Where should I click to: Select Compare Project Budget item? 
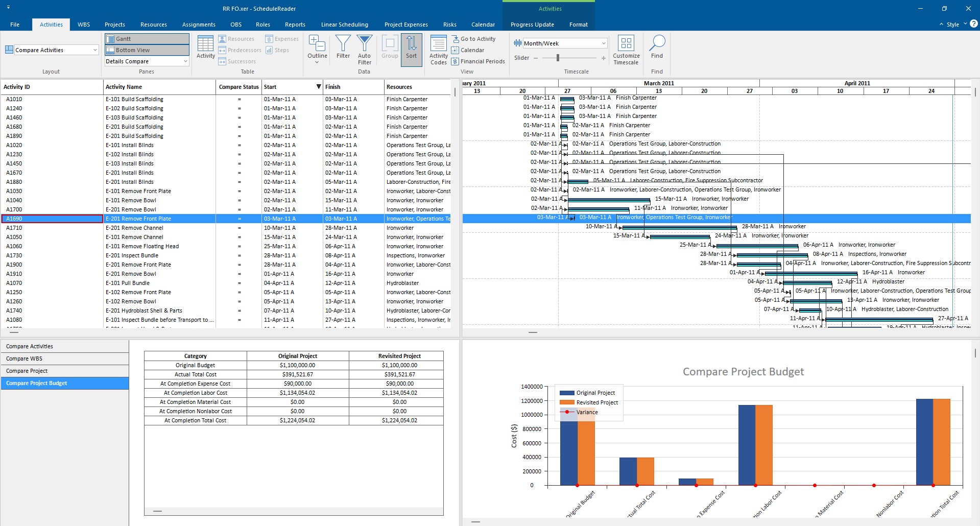coord(65,383)
